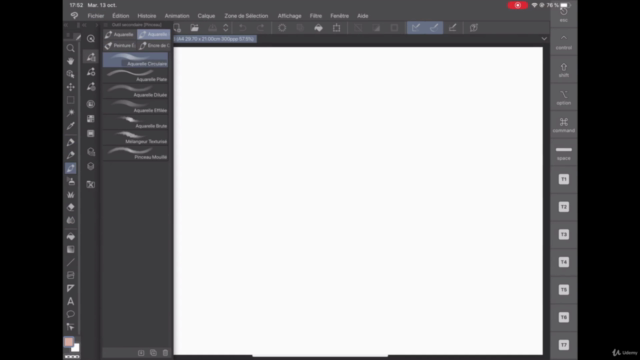The image size is (640, 360).
Task: Select the first Aquarelle sub tool group tab
Action: coord(120,35)
